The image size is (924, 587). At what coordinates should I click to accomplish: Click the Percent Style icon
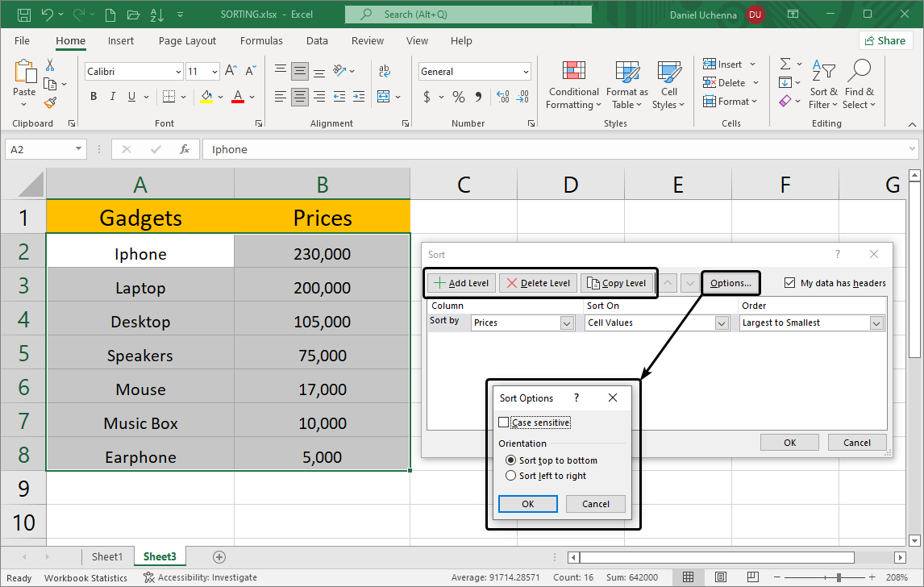pyautogui.click(x=458, y=97)
